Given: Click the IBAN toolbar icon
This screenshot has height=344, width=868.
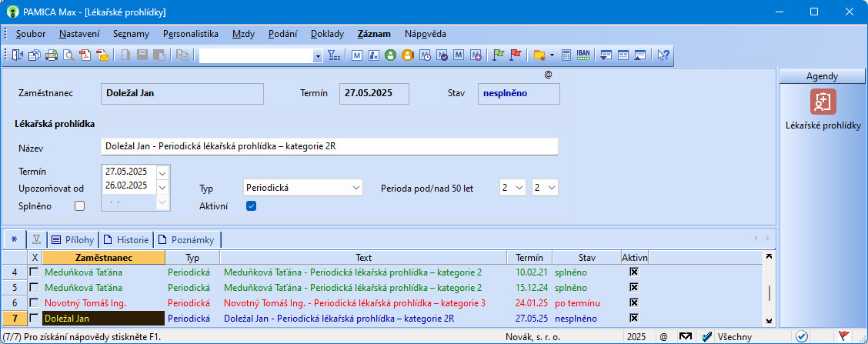Looking at the screenshot, I should pyautogui.click(x=583, y=55).
